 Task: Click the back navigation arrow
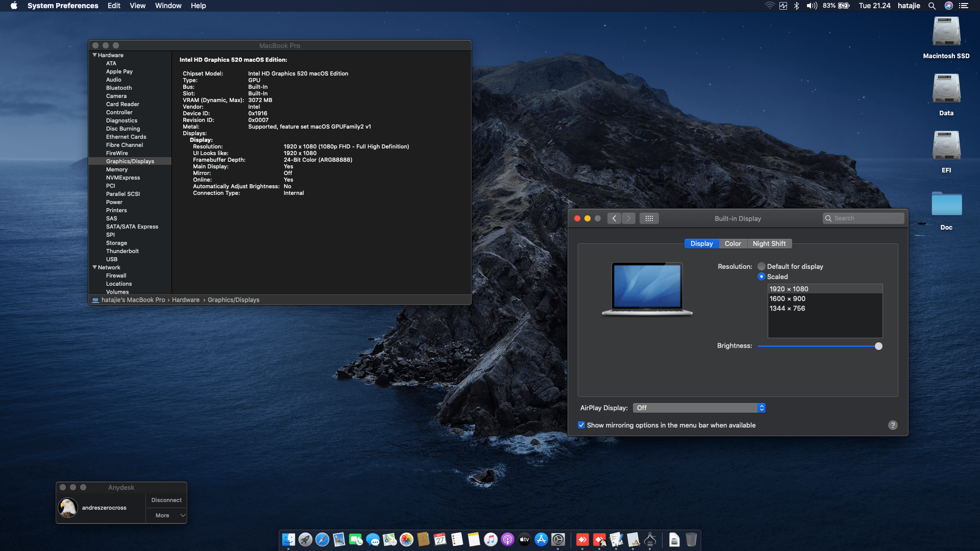tap(614, 218)
